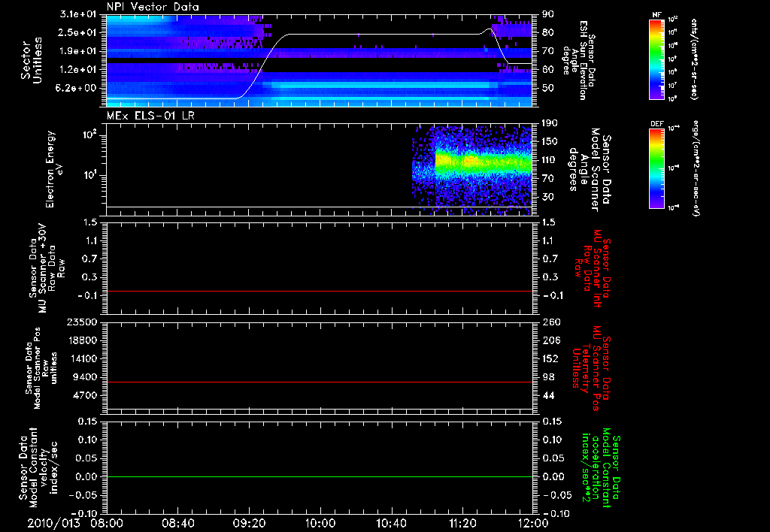Click the green zero-velocity line
This screenshot has width=770, height=532.
coord(320,476)
